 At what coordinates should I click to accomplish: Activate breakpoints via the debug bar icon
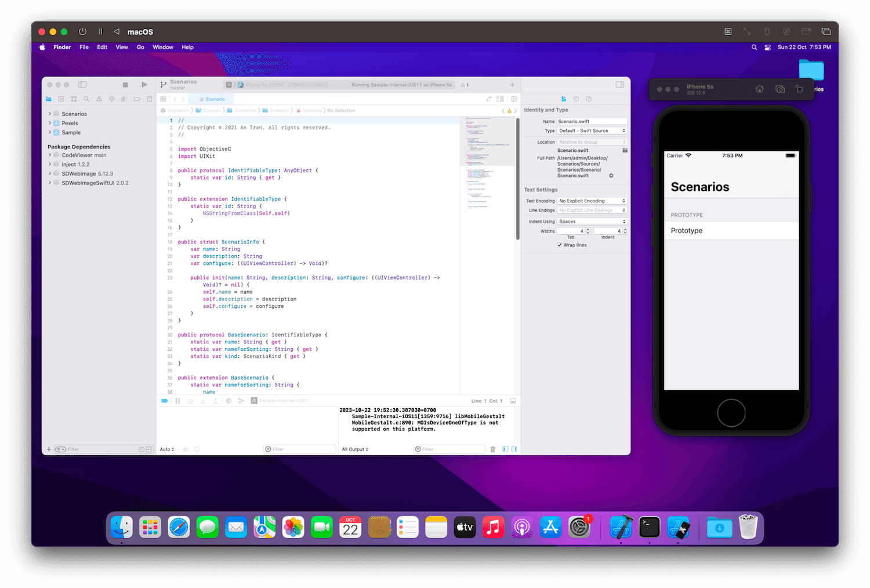(165, 400)
